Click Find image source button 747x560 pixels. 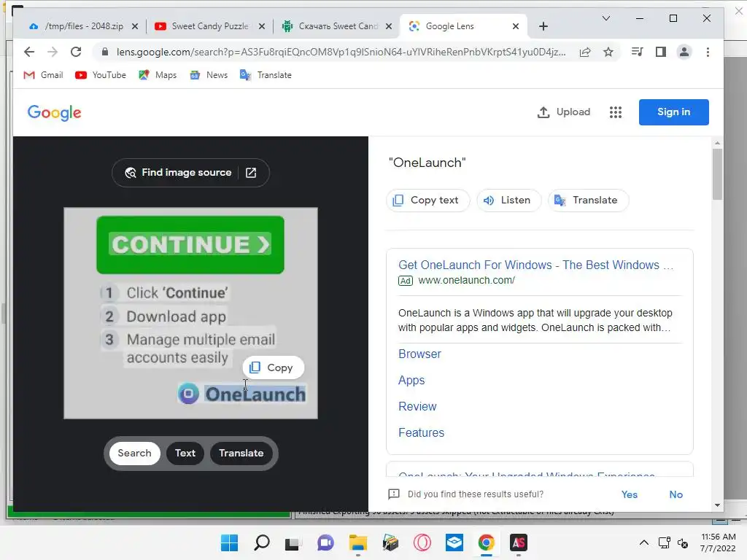[178, 173]
